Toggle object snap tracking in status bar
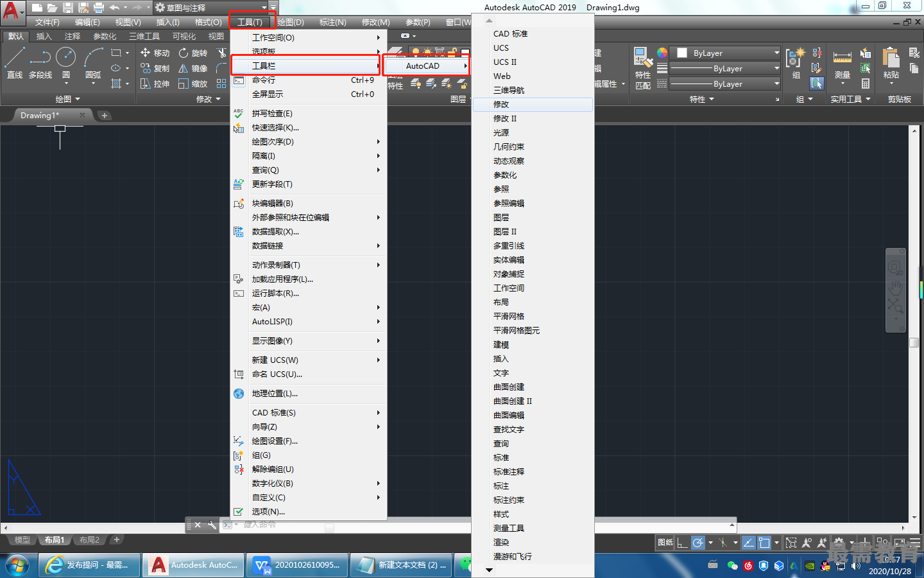924x578 pixels. 748,543
